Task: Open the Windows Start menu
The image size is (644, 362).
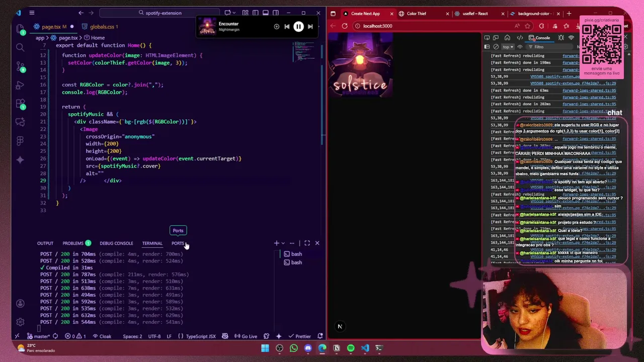Action: coord(265,348)
